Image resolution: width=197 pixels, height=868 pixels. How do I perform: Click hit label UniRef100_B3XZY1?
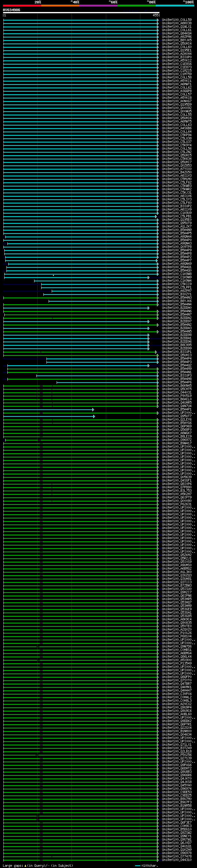pos(177,294)
